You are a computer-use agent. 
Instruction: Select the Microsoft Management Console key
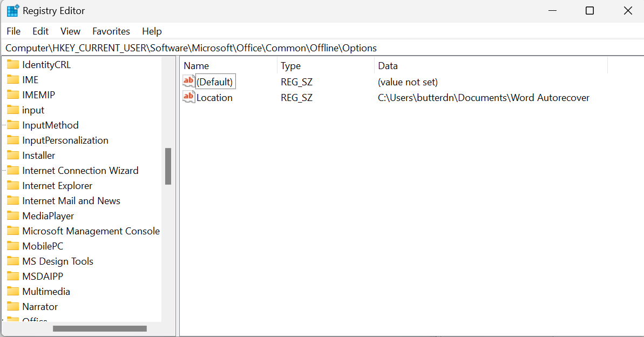point(91,231)
